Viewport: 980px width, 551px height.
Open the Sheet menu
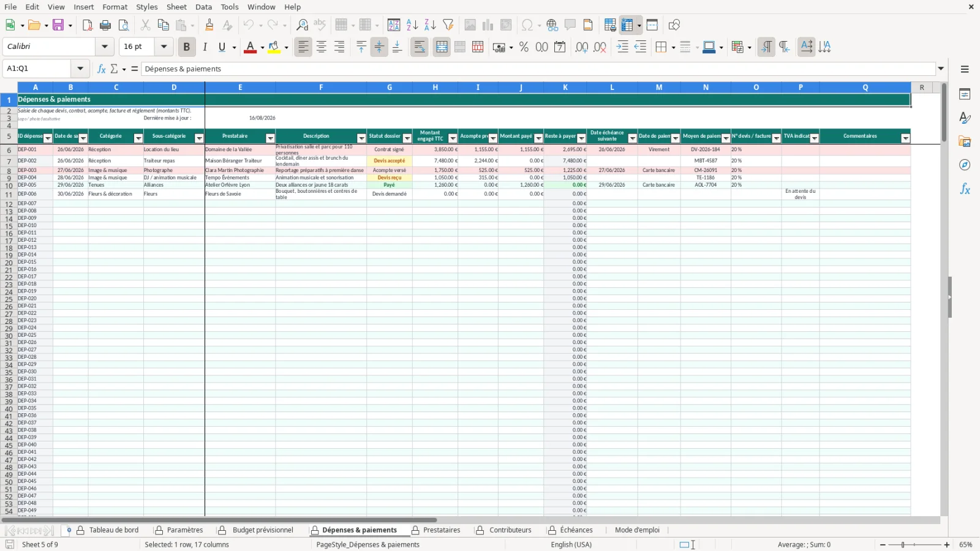[176, 7]
